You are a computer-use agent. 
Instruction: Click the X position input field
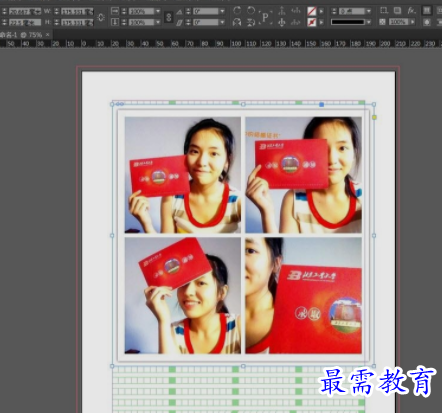point(25,12)
